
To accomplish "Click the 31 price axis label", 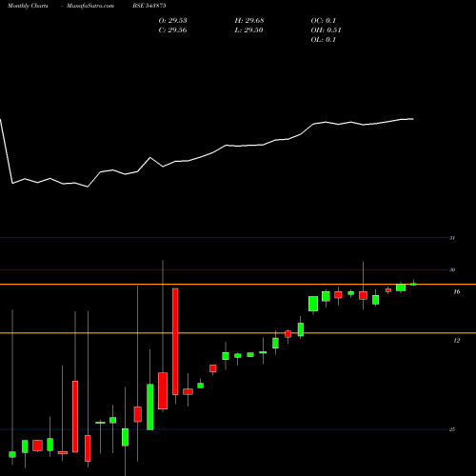I will [x=452, y=238].
